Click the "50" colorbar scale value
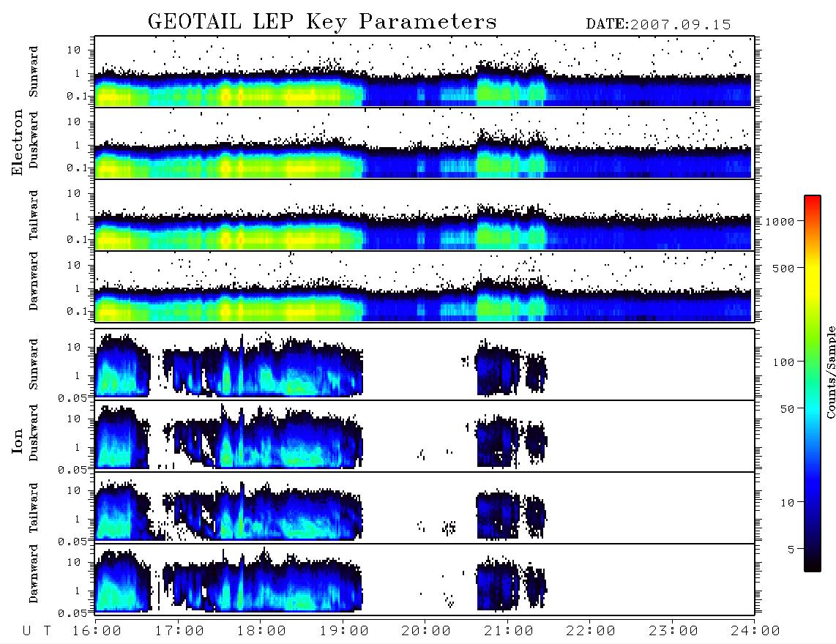Image resolution: width=836 pixels, height=644 pixels. 787,409
